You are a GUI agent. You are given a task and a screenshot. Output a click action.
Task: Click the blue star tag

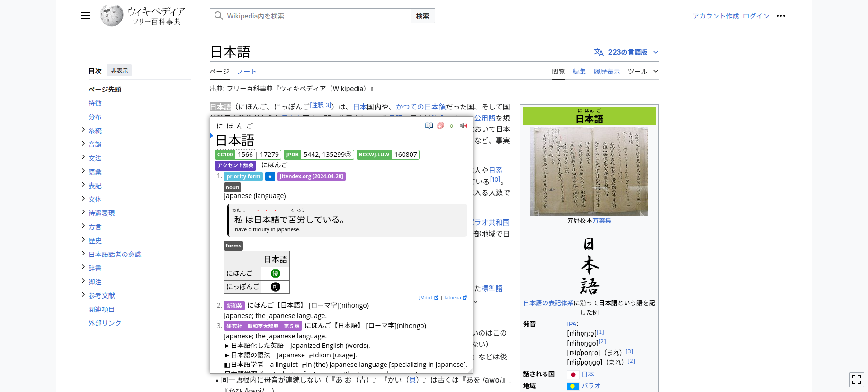click(270, 176)
